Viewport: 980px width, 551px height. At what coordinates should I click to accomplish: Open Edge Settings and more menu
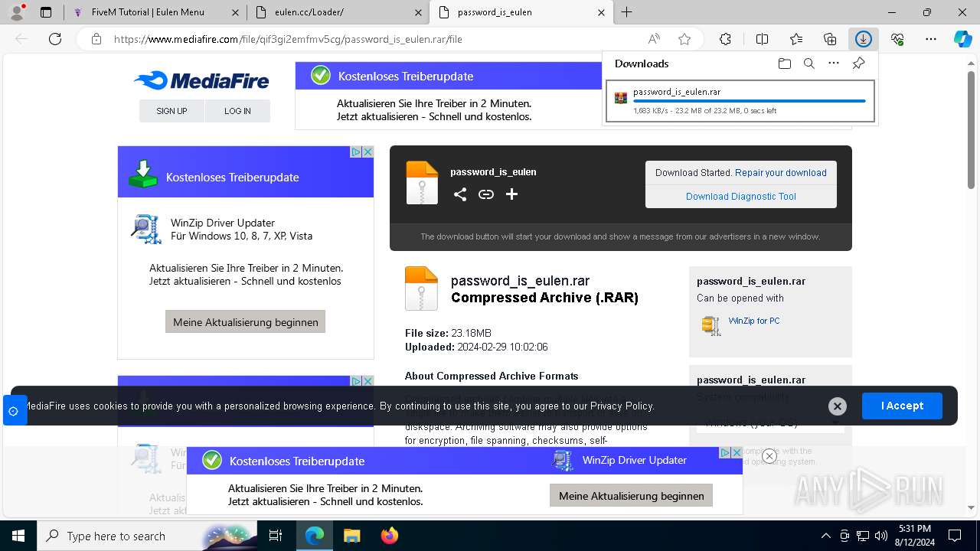click(931, 39)
